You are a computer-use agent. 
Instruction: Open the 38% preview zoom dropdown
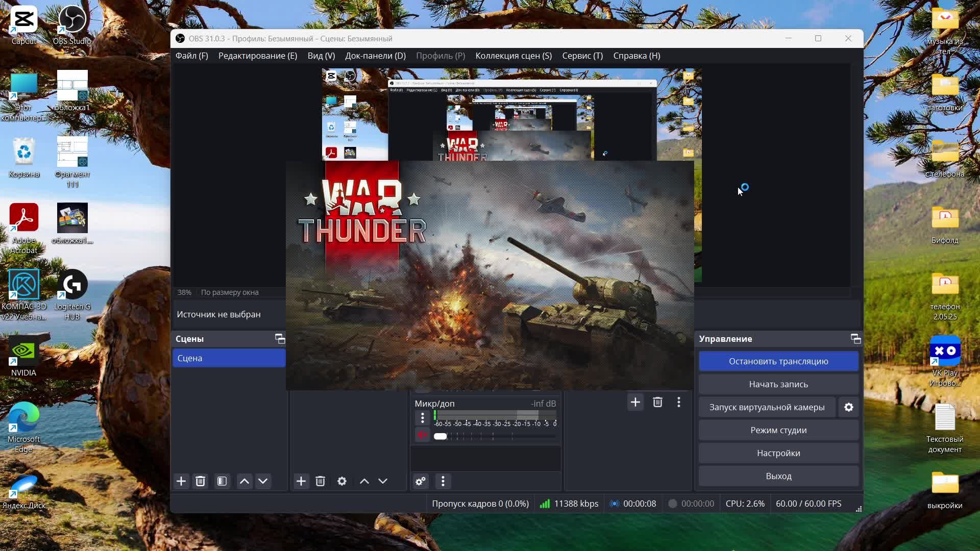click(184, 292)
